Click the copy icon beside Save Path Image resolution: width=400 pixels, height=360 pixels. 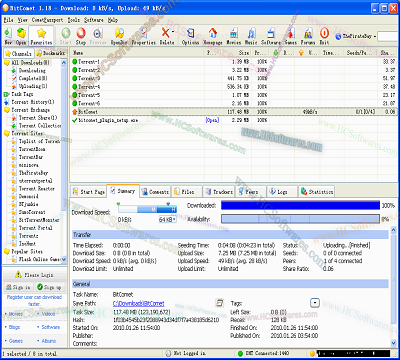click(219, 303)
